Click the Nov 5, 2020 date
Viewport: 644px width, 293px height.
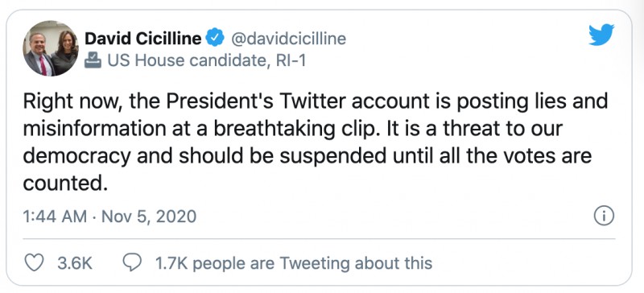point(149,217)
